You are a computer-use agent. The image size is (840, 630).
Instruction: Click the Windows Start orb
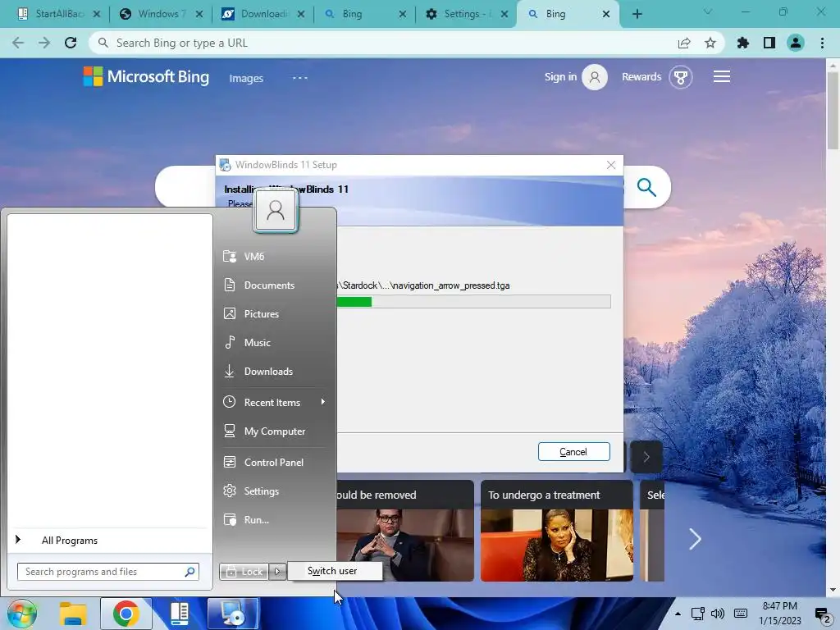coord(21,614)
